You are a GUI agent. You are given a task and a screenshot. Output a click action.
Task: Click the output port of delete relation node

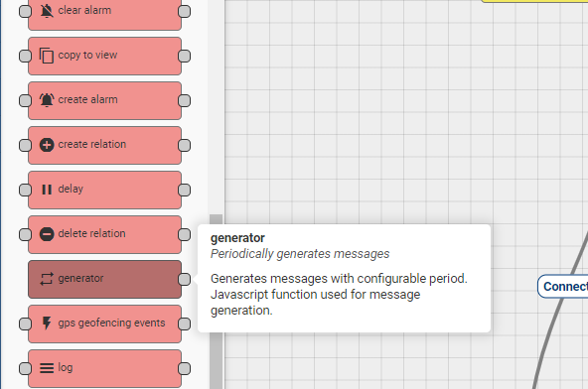[184, 234]
